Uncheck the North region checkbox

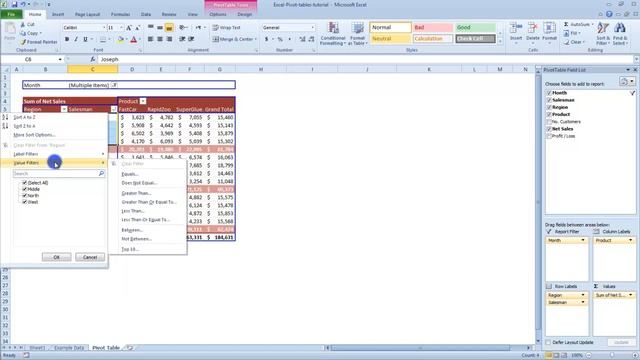pyautogui.click(x=24, y=196)
